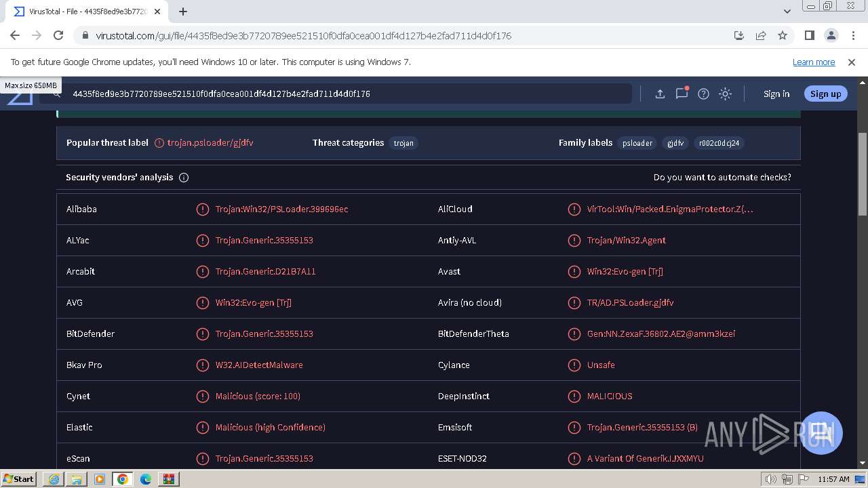The width and height of the screenshot is (868, 488).
Task: Open Windows Media Player from the taskbar
Action: coord(100,479)
